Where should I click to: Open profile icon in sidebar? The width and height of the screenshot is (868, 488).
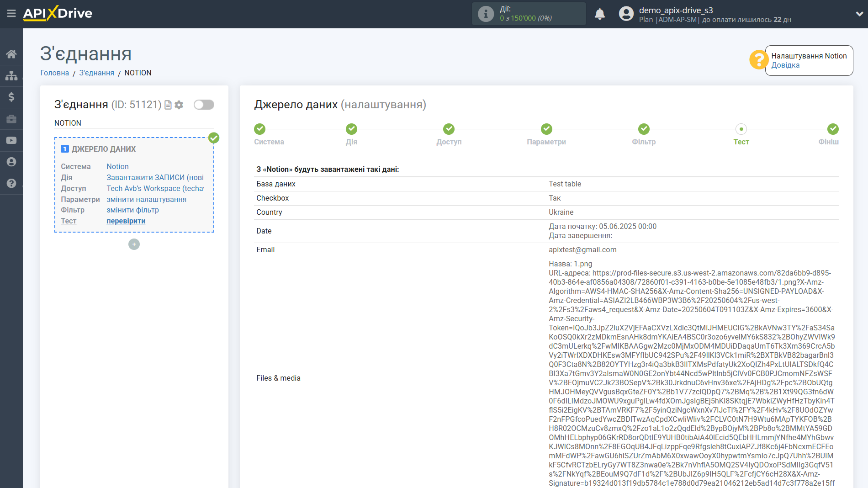click(x=11, y=162)
